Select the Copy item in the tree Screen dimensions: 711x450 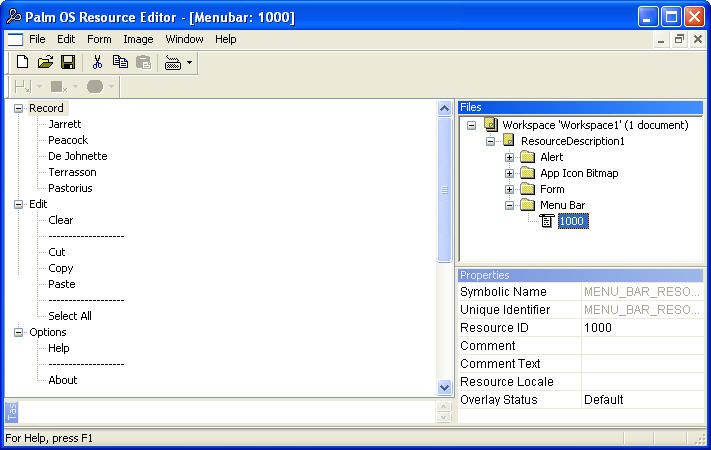(x=61, y=268)
